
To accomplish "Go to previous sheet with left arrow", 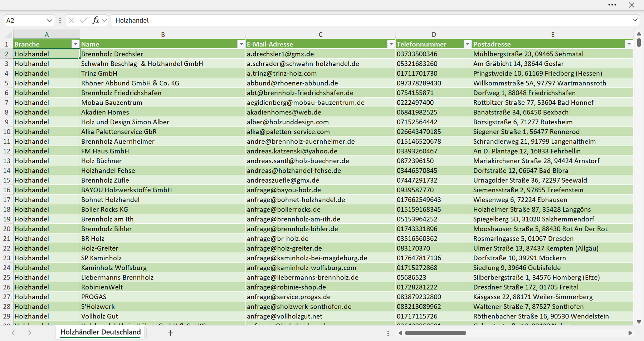I will pyautogui.click(x=13, y=333).
